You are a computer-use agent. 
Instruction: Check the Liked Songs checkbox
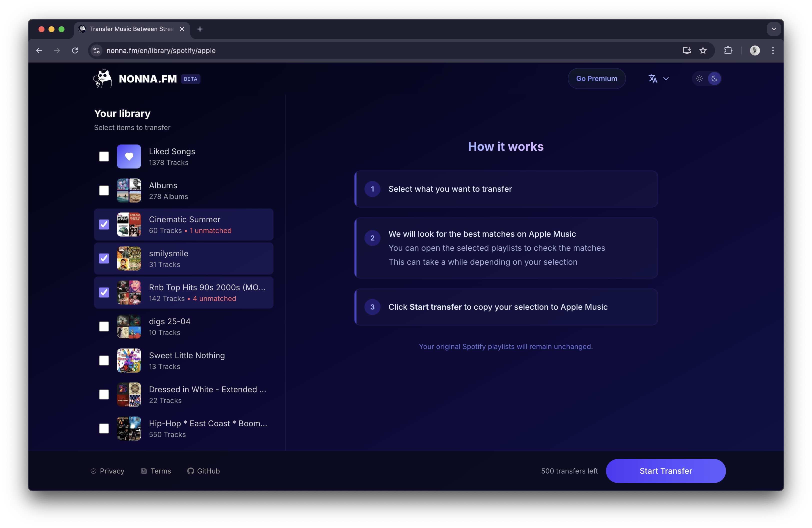click(104, 156)
